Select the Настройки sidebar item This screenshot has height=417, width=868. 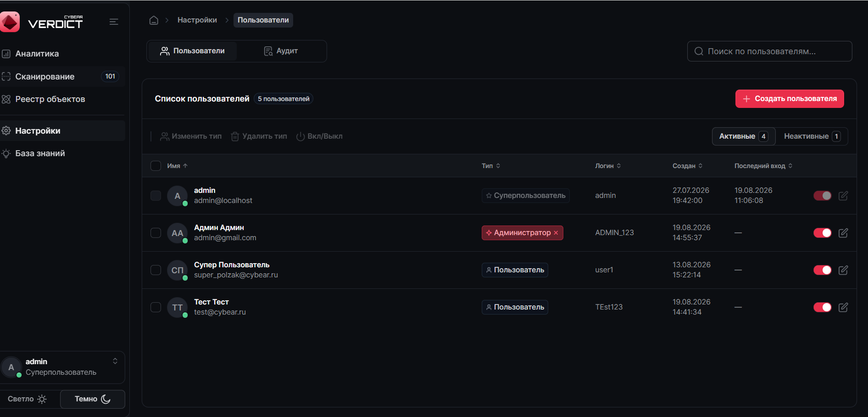tap(62, 131)
